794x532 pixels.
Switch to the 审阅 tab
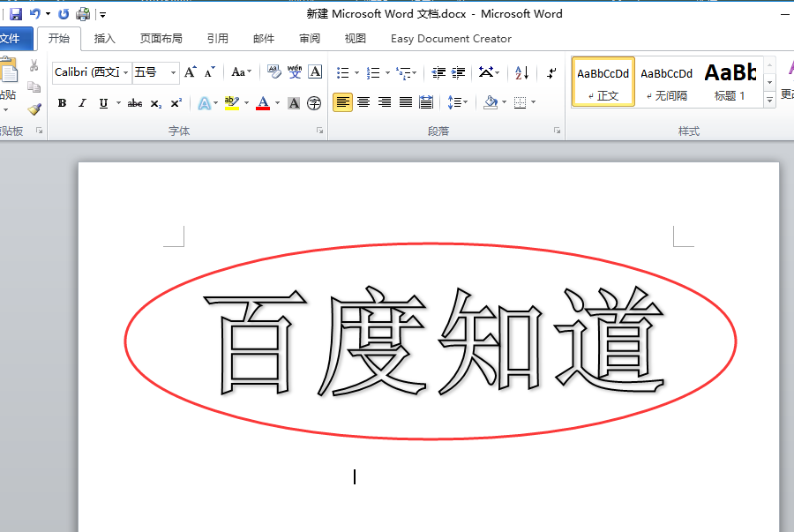(x=310, y=39)
